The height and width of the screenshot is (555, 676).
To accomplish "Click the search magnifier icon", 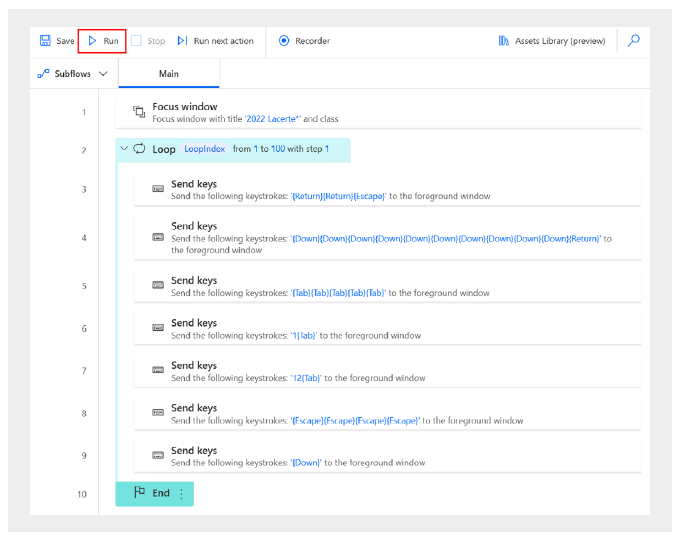I will click(633, 41).
